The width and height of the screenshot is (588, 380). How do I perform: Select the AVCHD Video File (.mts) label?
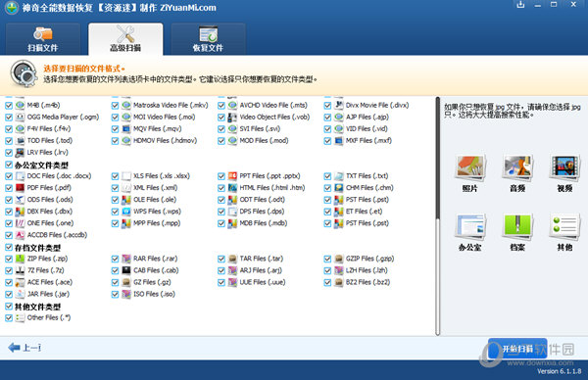[x=273, y=106]
